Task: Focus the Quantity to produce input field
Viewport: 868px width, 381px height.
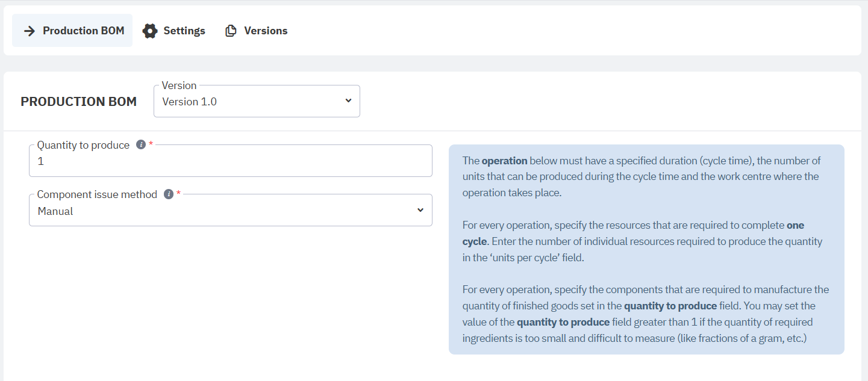Action: click(x=230, y=162)
